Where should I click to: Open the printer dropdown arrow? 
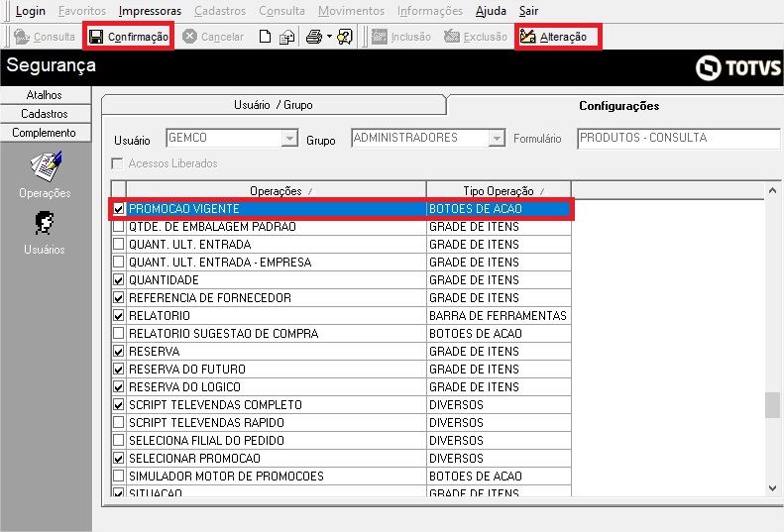tap(329, 37)
